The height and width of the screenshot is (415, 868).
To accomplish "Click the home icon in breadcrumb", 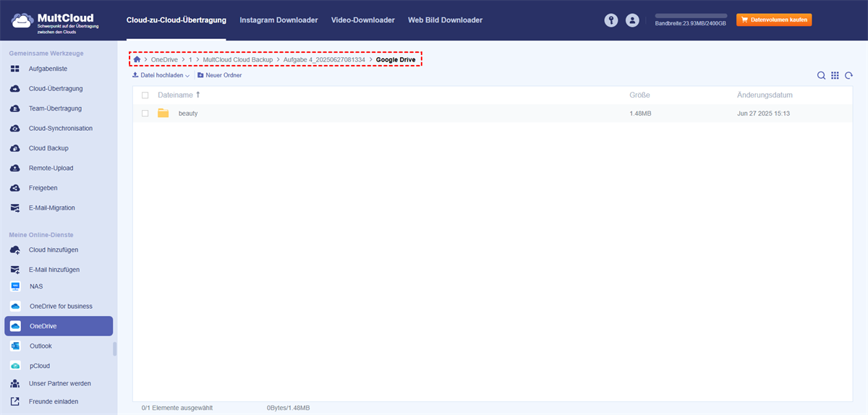I will pos(137,59).
